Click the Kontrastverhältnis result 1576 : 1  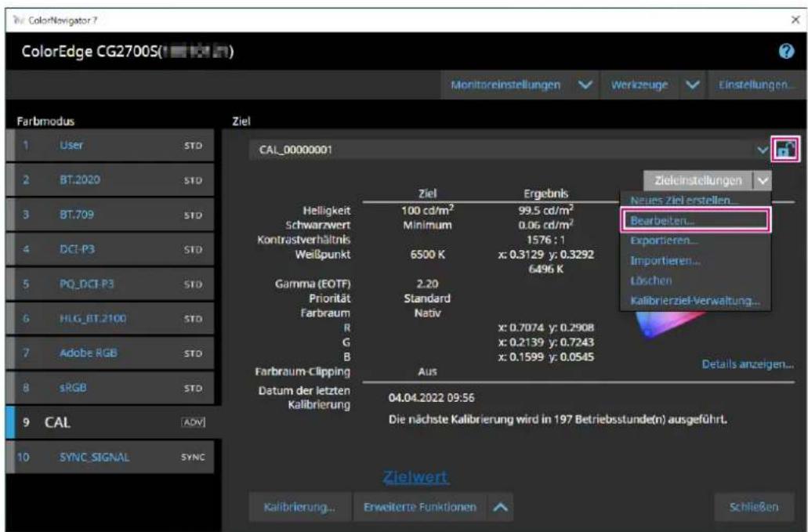(545, 240)
